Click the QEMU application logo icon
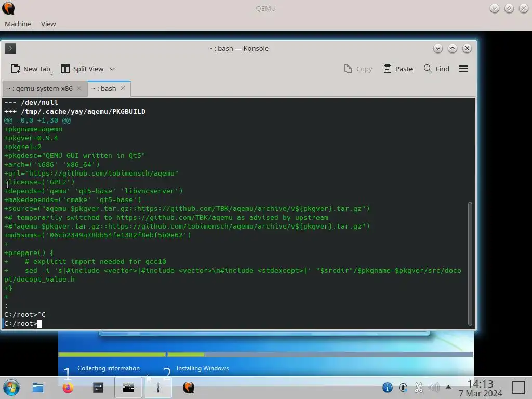 8,8
